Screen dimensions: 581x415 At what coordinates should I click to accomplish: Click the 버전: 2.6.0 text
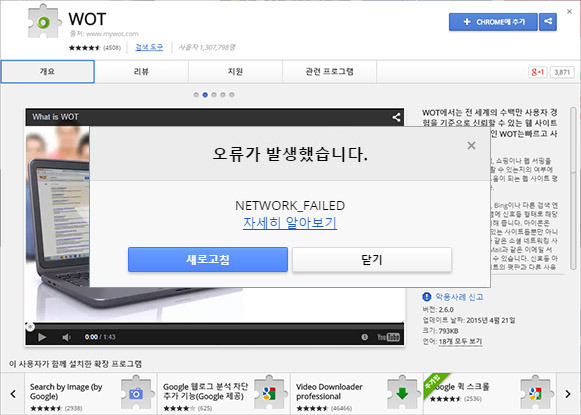tap(438, 309)
